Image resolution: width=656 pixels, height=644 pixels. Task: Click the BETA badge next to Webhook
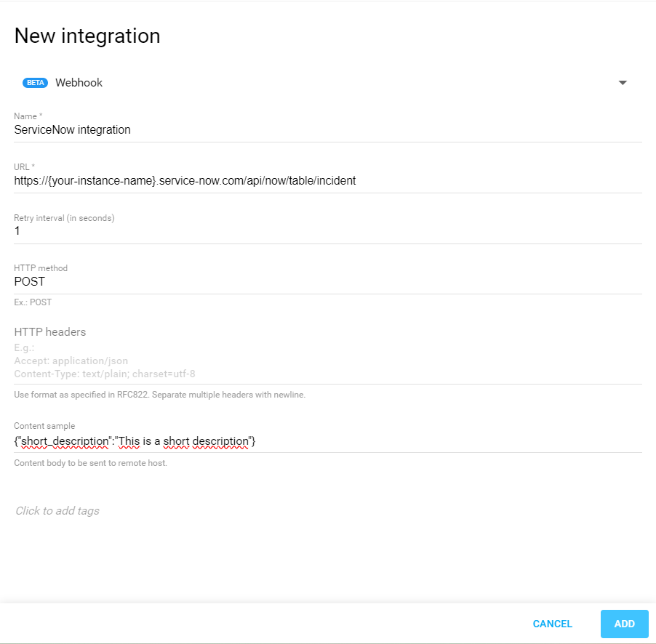point(35,83)
